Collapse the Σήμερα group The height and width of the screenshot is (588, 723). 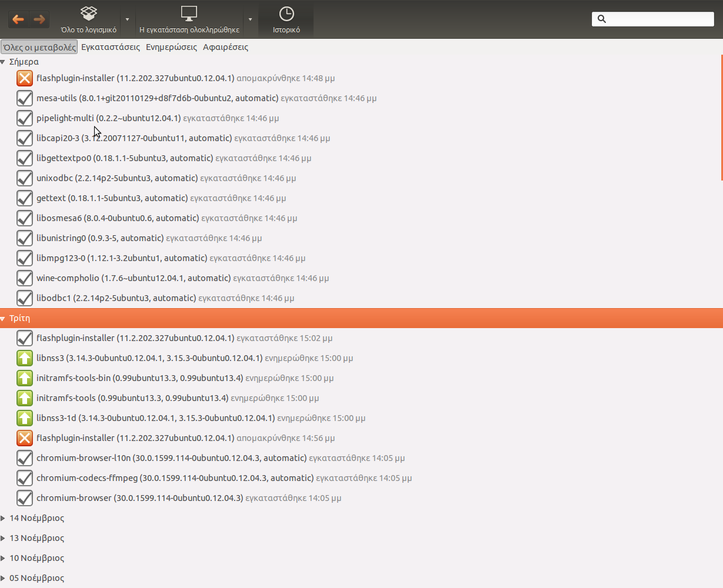(3, 62)
